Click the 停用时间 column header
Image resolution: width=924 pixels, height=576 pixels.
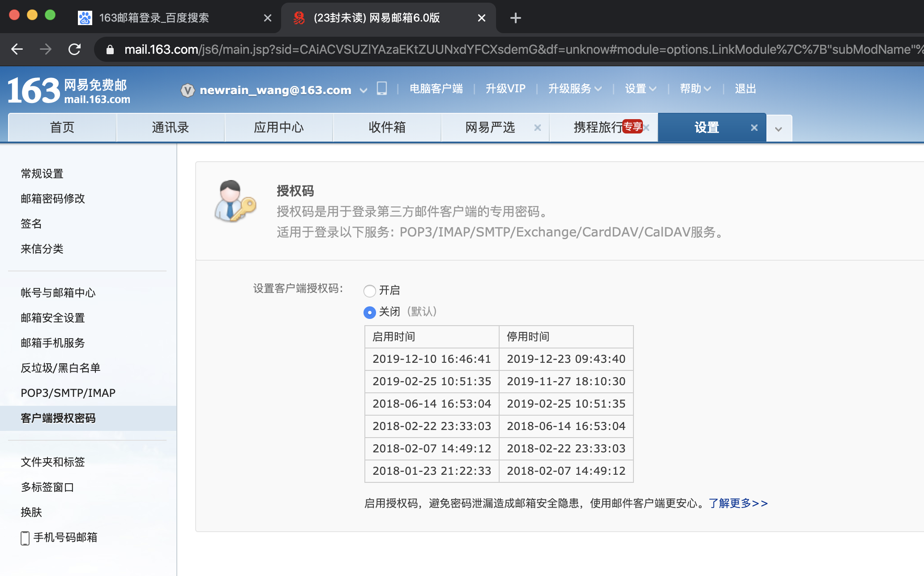pos(566,337)
